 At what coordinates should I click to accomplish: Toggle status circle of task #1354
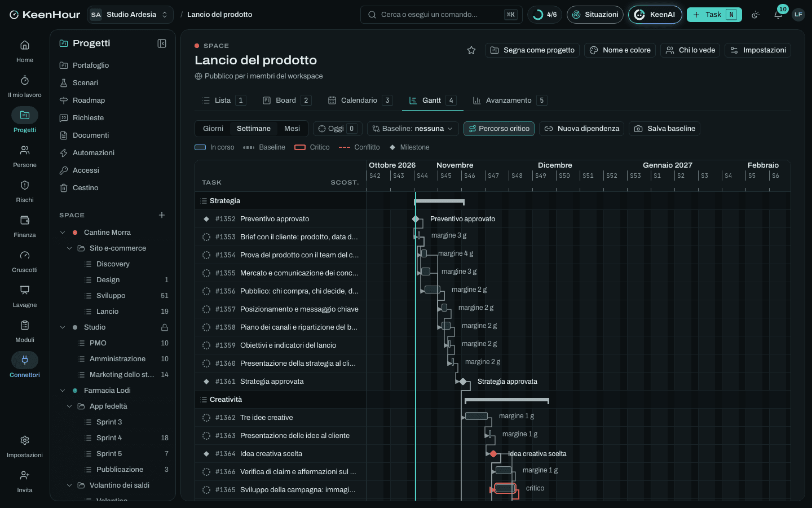tap(206, 255)
